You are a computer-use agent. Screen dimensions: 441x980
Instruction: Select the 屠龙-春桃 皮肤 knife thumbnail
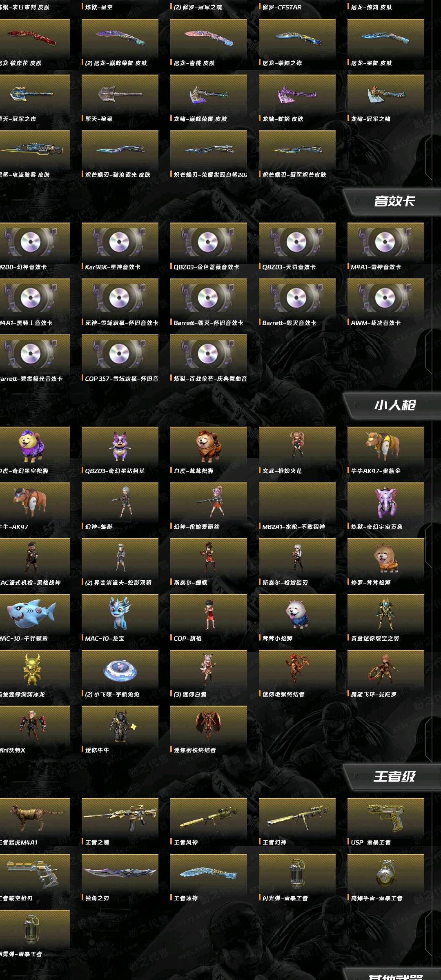point(208,39)
